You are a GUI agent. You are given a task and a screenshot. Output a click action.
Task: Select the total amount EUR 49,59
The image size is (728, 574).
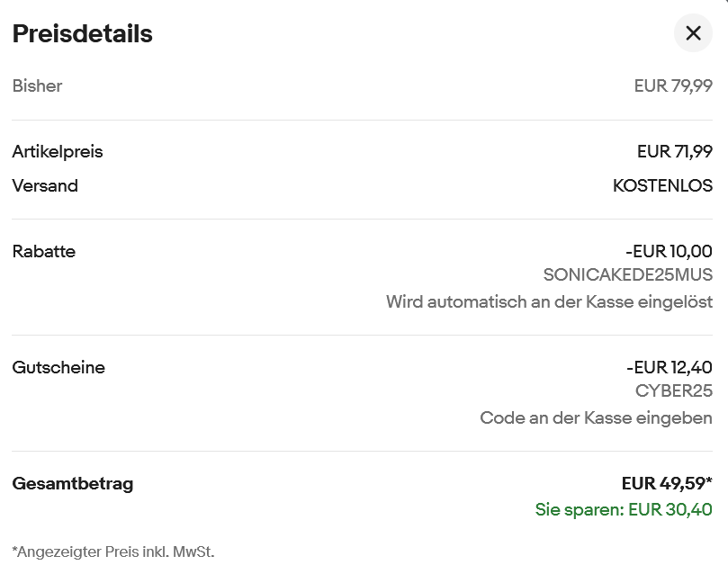click(x=667, y=484)
